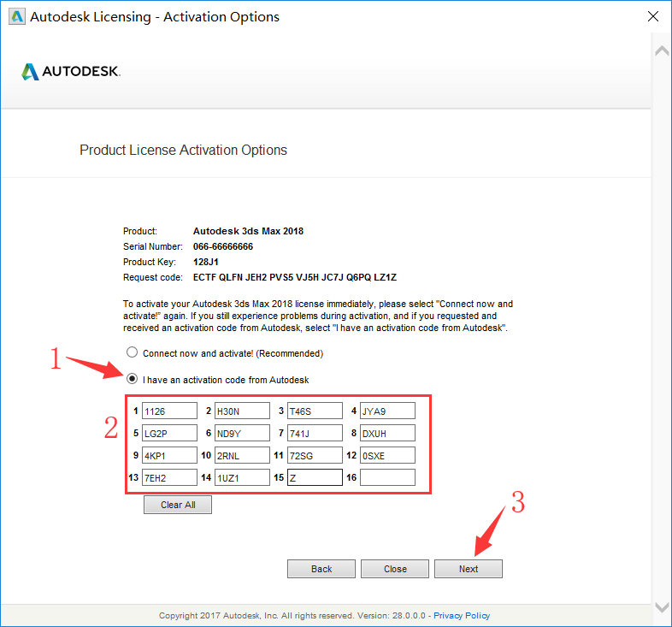
Task: Select "I have an activation code" radio option
Action: pyautogui.click(x=132, y=379)
